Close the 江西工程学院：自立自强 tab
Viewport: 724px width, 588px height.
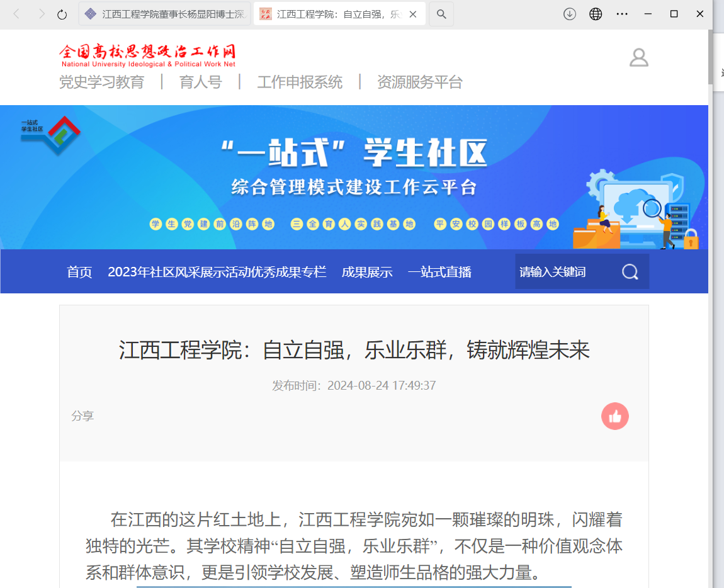point(413,14)
